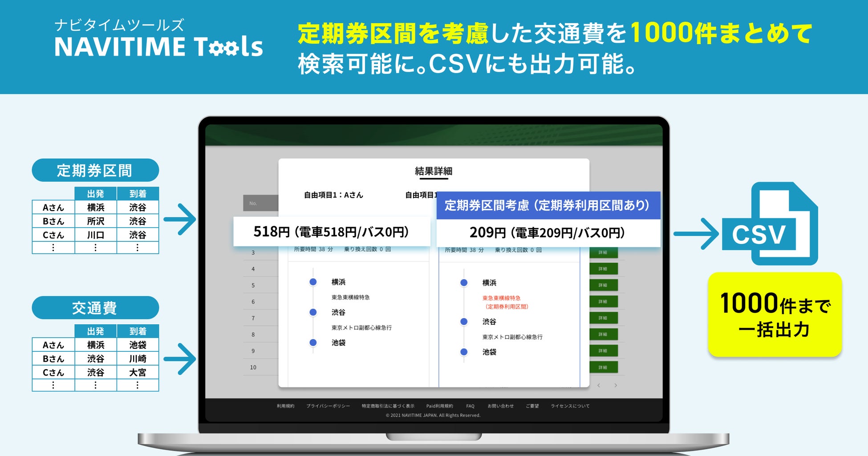Image resolution: width=868 pixels, height=456 pixels.
Task: Click the 209円 fare summary box
Action: (548, 232)
